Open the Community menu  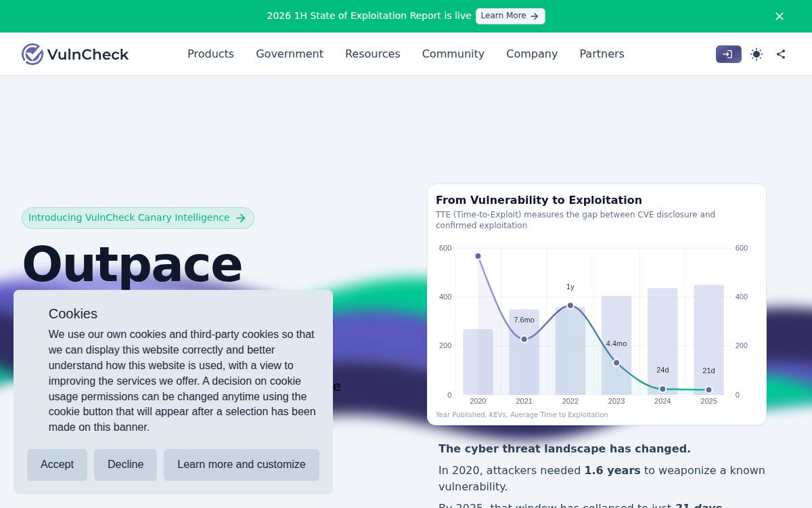point(453,54)
